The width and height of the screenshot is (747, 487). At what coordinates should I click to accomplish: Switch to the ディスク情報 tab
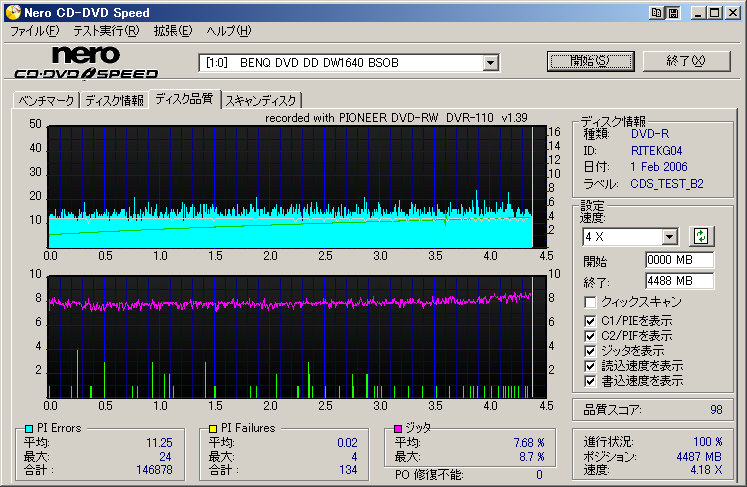point(114,100)
